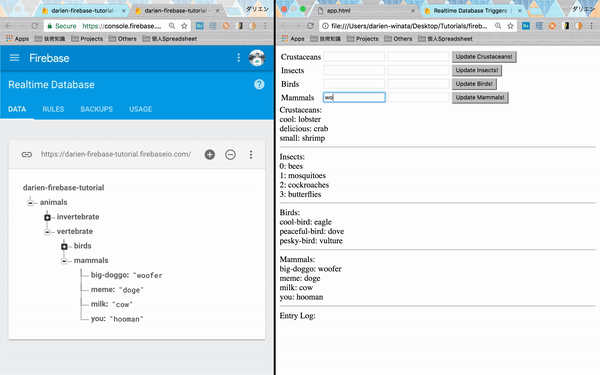The height and width of the screenshot is (375, 600).
Task: Click Update Insects! button
Action: 477,70
